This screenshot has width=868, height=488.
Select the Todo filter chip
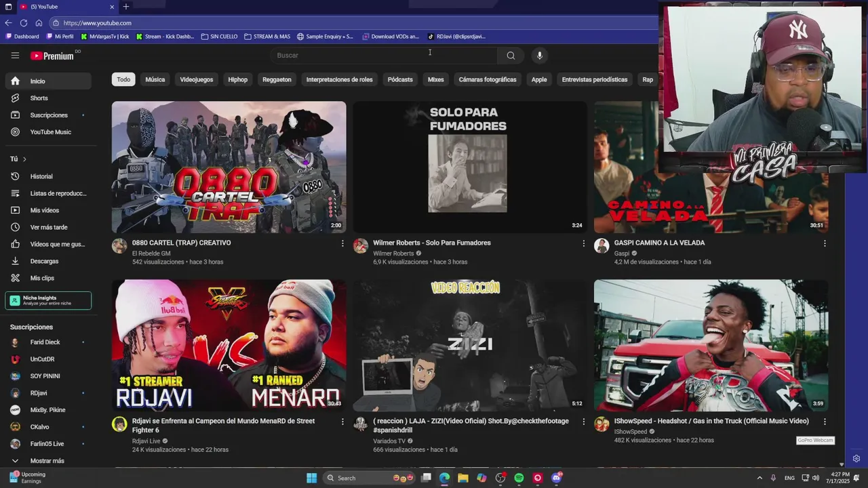tap(123, 79)
